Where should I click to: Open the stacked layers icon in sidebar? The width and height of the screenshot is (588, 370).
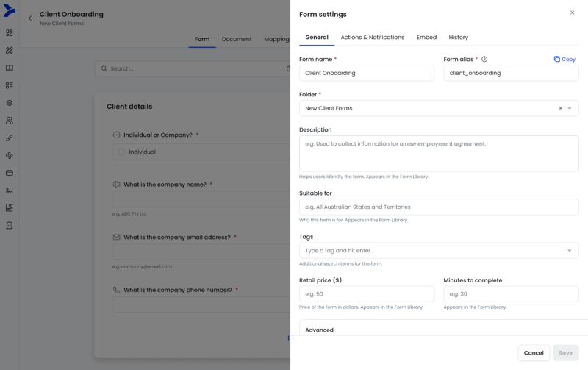pos(10,103)
